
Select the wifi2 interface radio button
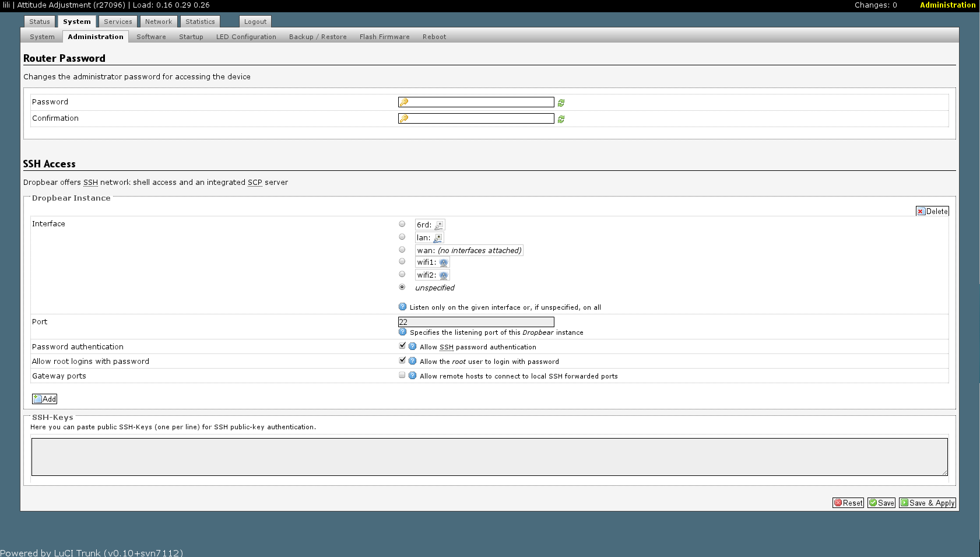pyautogui.click(x=402, y=274)
